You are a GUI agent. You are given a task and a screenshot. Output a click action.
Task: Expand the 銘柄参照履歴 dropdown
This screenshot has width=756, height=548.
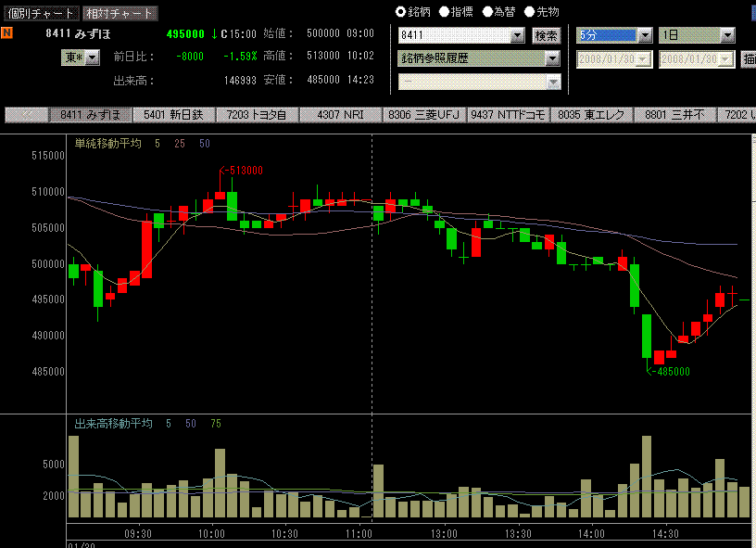tap(552, 58)
